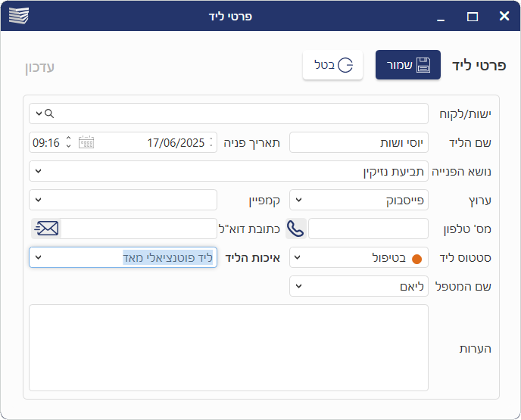Screen dimensions: 521x420
Task: Click the phone dial icon beside מס' טלפון
Action: point(295,229)
